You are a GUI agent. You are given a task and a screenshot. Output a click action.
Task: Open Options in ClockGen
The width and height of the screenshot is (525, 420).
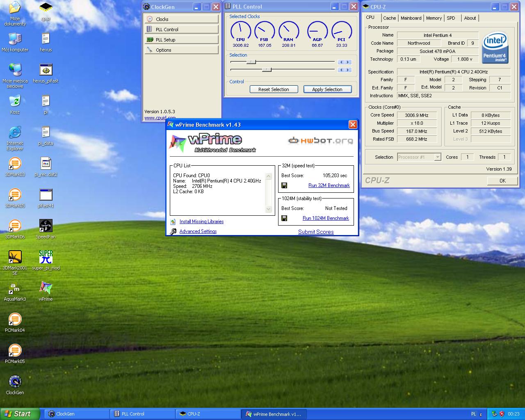[181, 50]
